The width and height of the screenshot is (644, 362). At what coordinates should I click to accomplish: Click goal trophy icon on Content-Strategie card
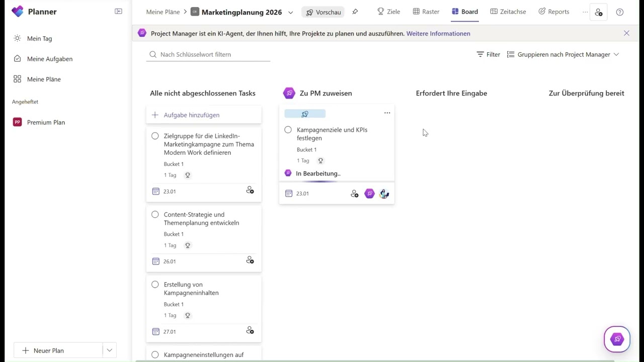pos(188,245)
